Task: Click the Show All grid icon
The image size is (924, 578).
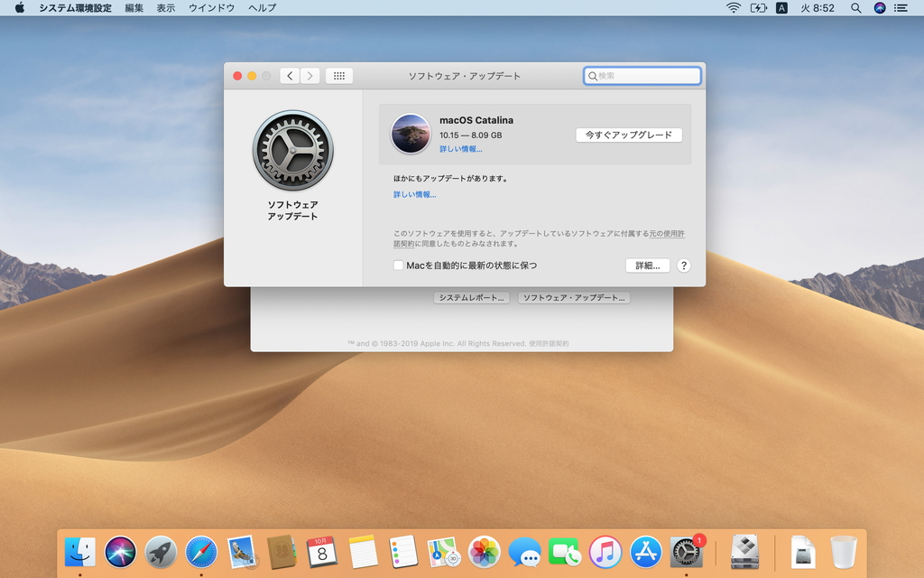Action: [338, 76]
